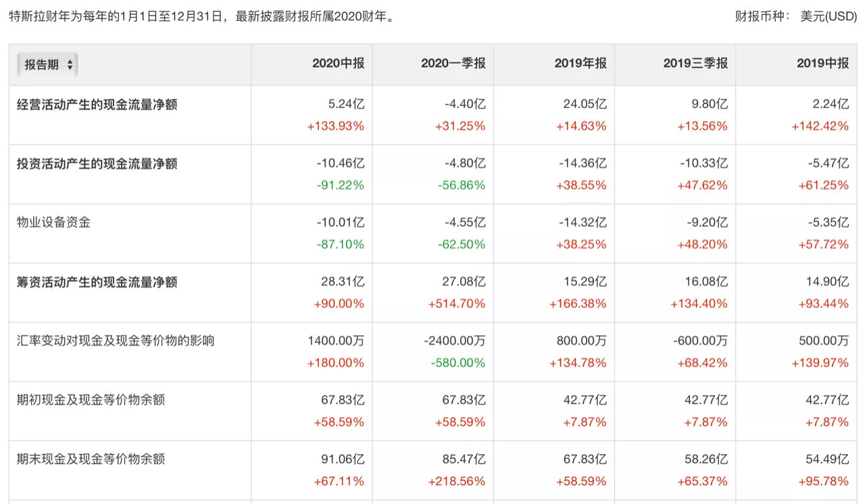Click the -580.00% percentage
Image resolution: width=865 pixels, height=504 pixels.
458,363
